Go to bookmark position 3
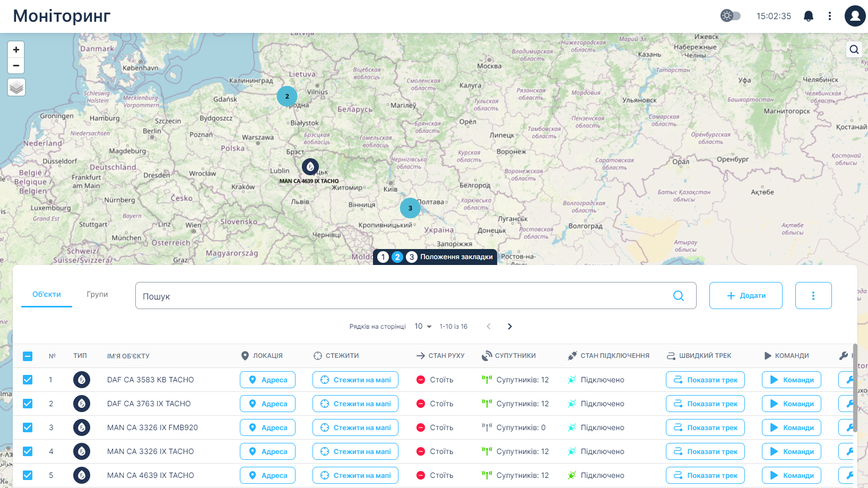 pyautogui.click(x=411, y=257)
